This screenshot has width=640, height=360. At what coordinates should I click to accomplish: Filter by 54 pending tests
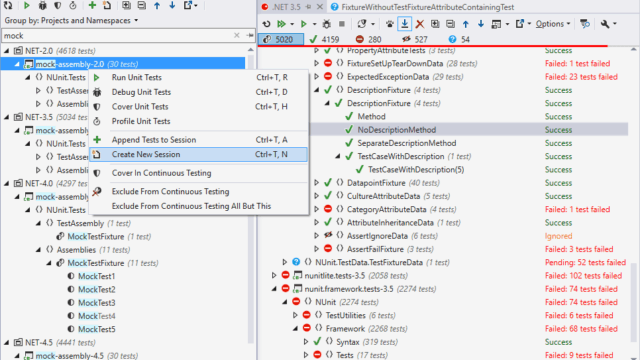pyautogui.click(x=459, y=39)
